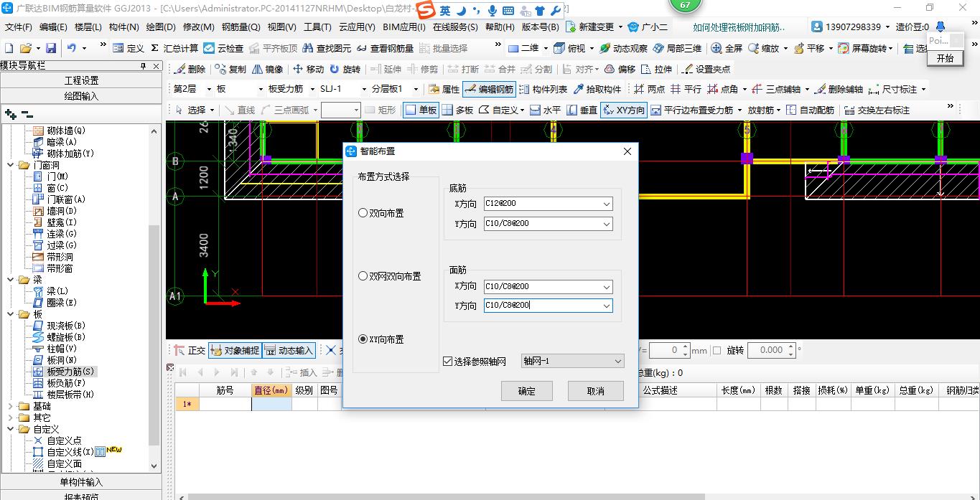Image resolution: width=980 pixels, height=500 pixels.
Task: Open 工程设置 navigation section
Action: [82, 80]
